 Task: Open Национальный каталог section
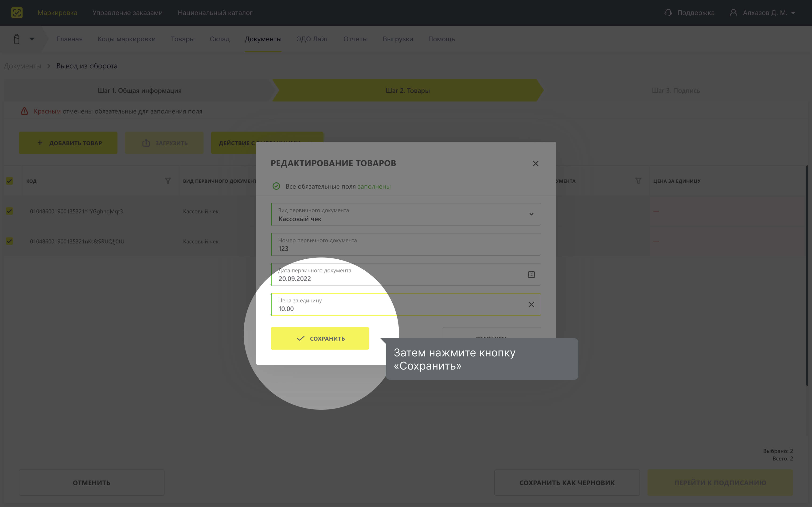point(215,13)
